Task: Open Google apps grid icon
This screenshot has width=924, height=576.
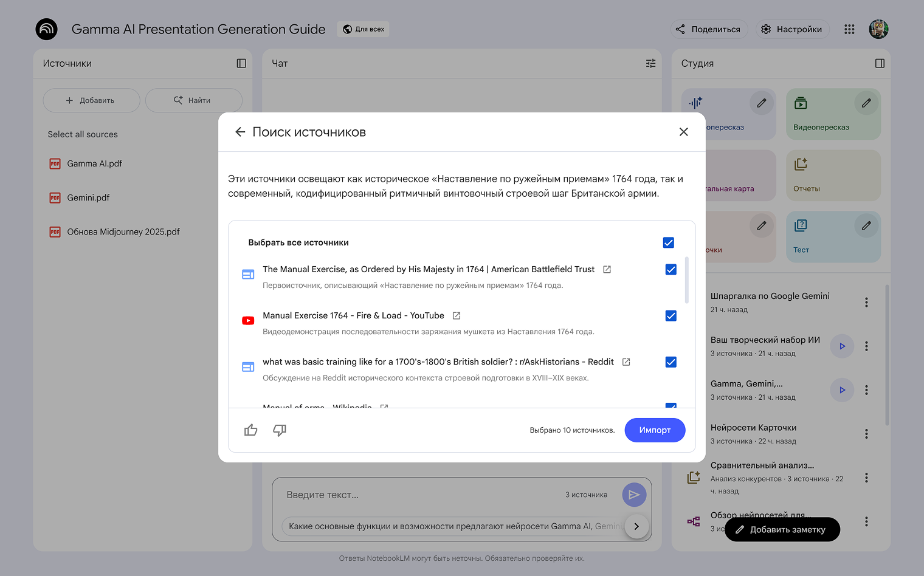Action: (849, 29)
